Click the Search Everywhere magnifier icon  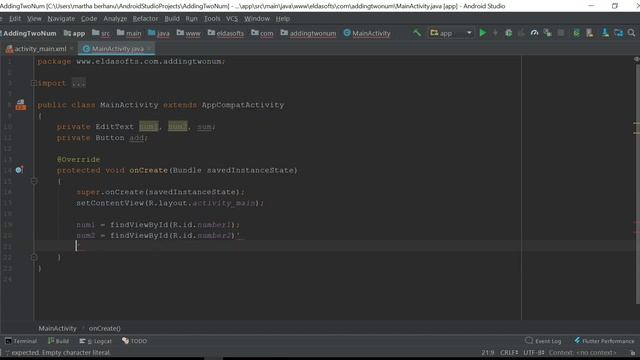coord(631,33)
